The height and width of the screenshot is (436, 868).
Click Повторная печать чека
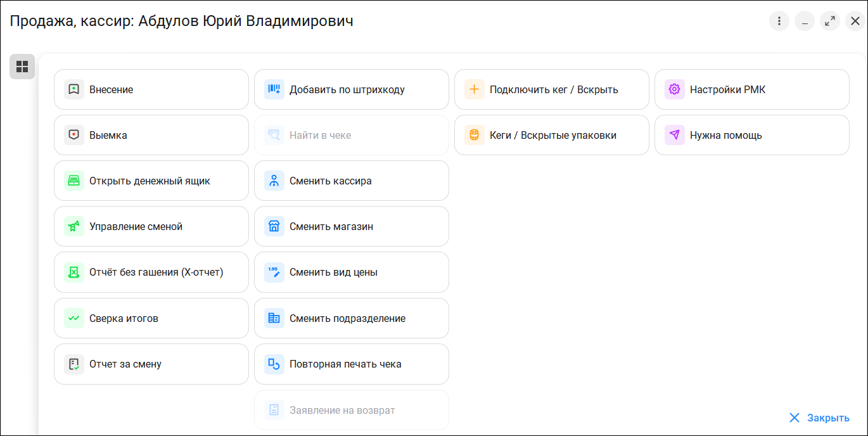coord(351,364)
